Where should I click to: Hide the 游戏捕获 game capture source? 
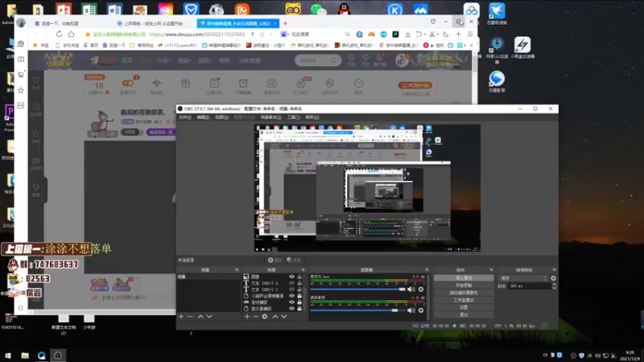click(x=291, y=302)
